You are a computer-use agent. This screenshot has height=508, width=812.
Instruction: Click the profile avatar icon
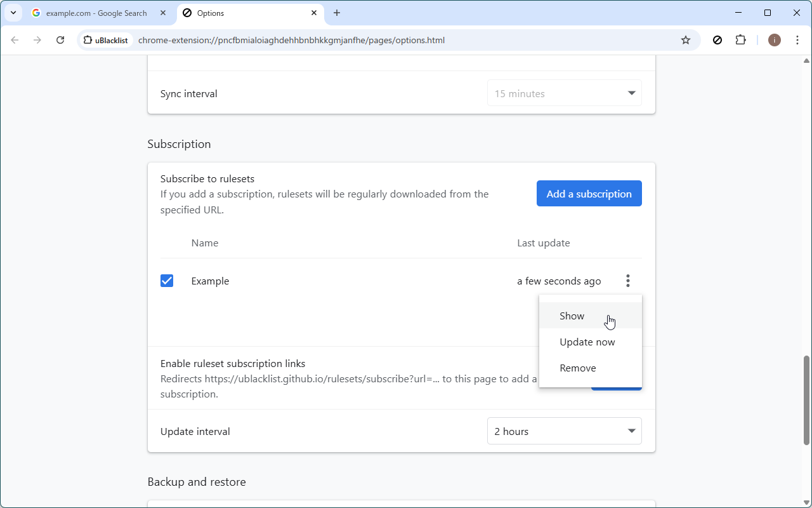coord(774,40)
